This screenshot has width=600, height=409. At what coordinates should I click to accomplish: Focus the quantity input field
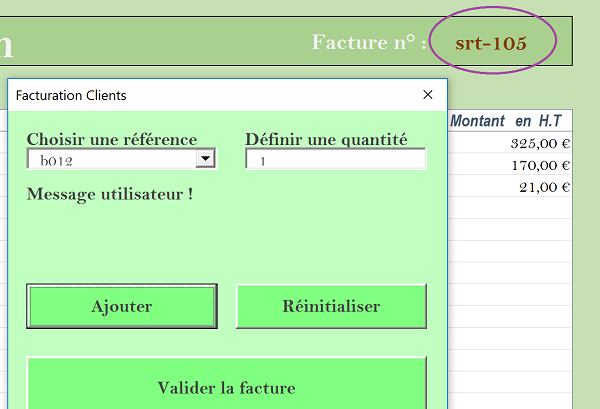tap(335, 159)
